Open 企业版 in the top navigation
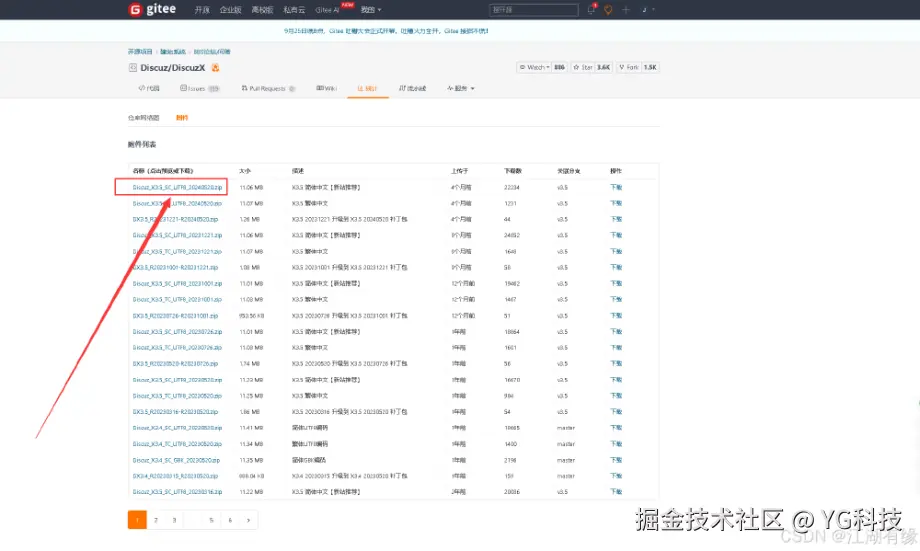This screenshot has height=551, width=920. pos(231,10)
